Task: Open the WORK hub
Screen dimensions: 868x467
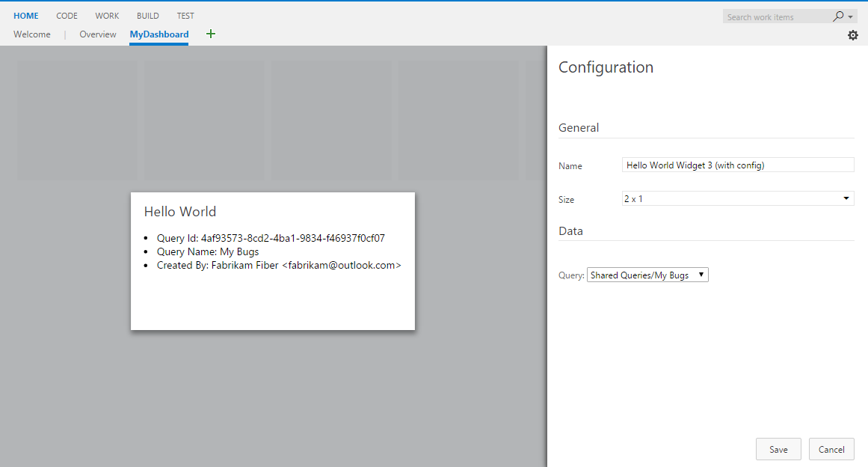Action: pos(107,15)
